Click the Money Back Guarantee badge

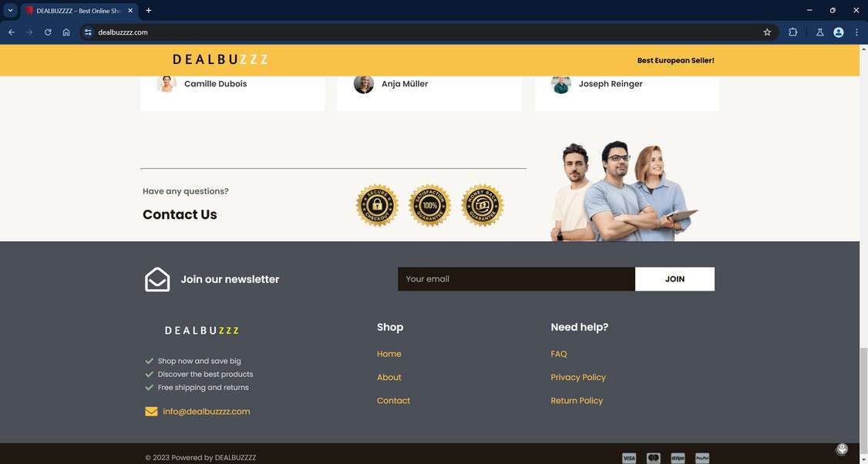[x=482, y=205]
